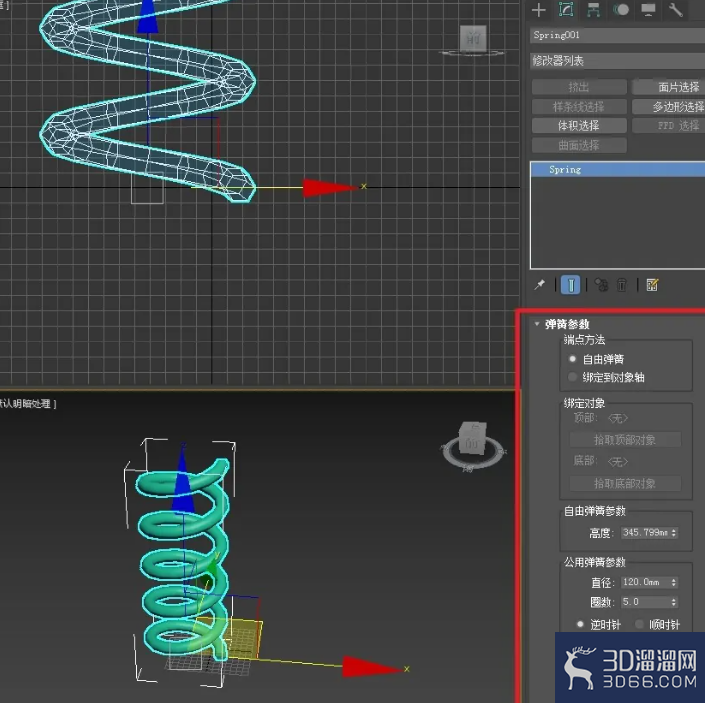Click the ViewCube in the perspective viewport
Screen dimensions: 705x703
pyautogui.click(x=472, y=438)
